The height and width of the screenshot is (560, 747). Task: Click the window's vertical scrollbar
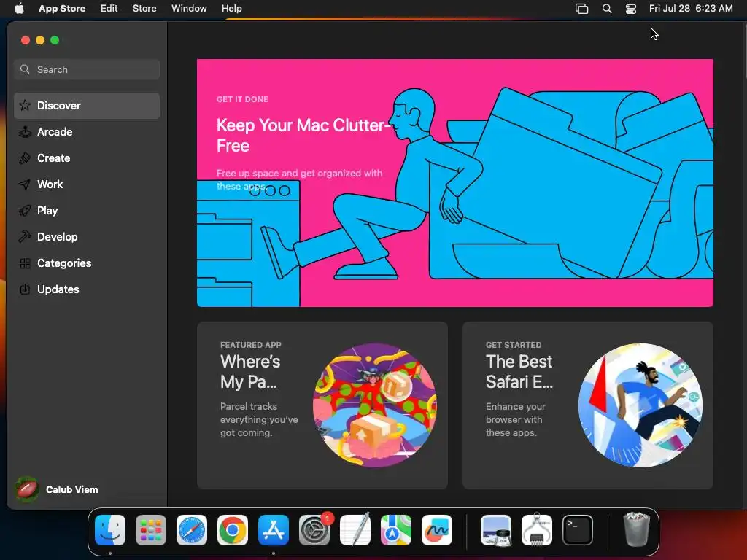[x=744, y=52]
